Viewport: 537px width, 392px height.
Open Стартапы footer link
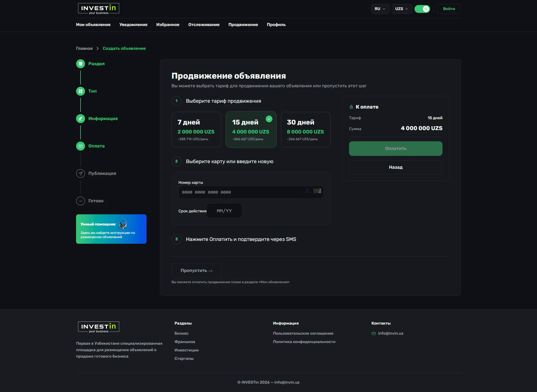pyautogui.click(x=184, y=359)
